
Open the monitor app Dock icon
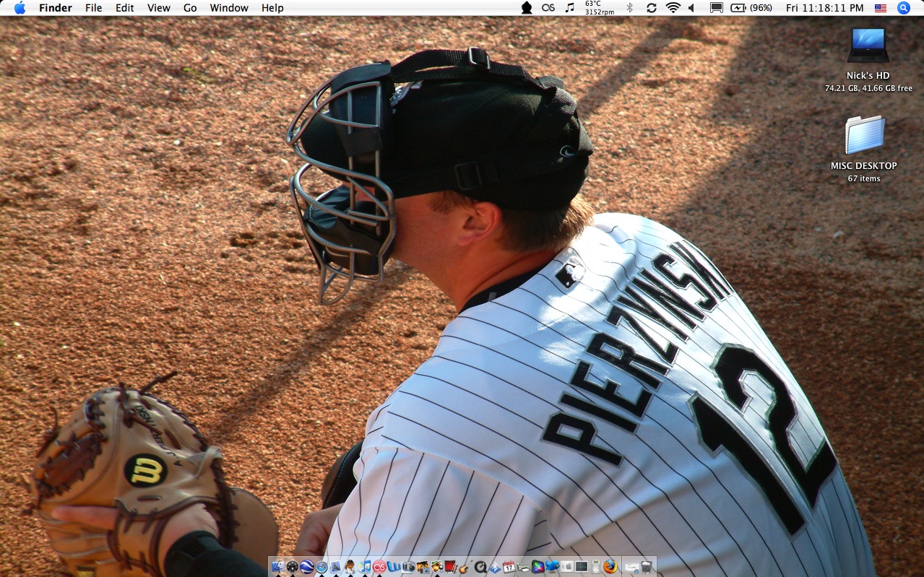(x=582, y=567)
